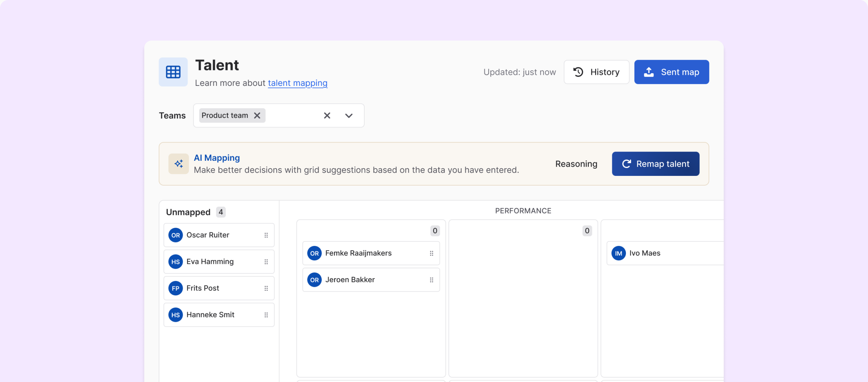Click the Updated: just now status
The image size is (868, 382).
coord(519,72)
